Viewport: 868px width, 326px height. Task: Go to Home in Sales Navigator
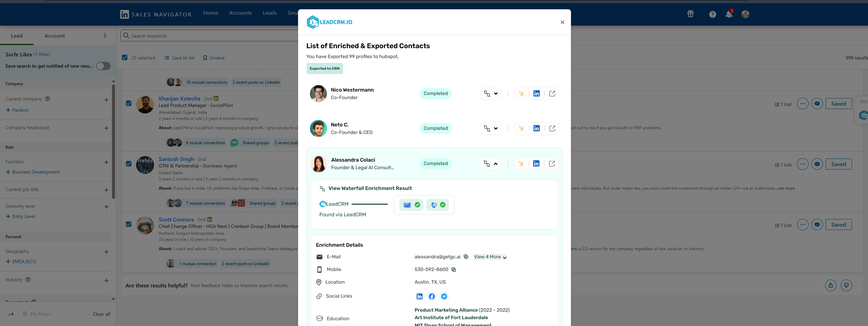coord(211,13)
